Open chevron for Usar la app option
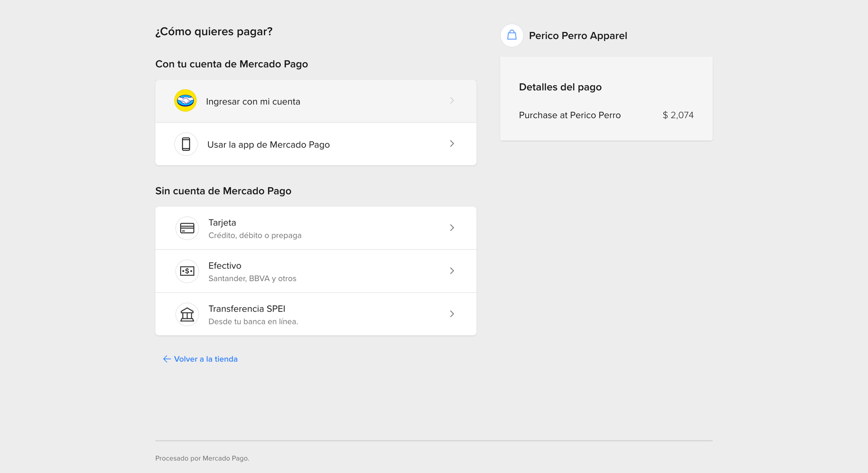Screen dimensions: 868x473 pos(452,144)
